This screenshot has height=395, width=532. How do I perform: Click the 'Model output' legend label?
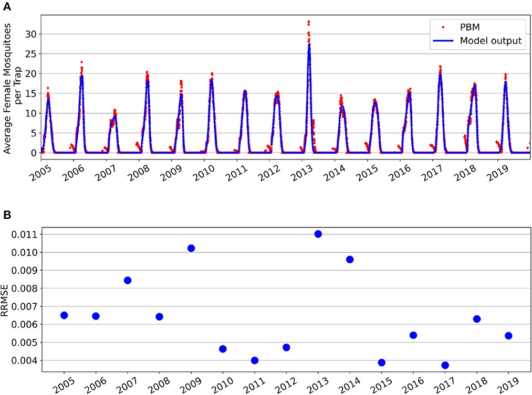click(x=491, y=40)
